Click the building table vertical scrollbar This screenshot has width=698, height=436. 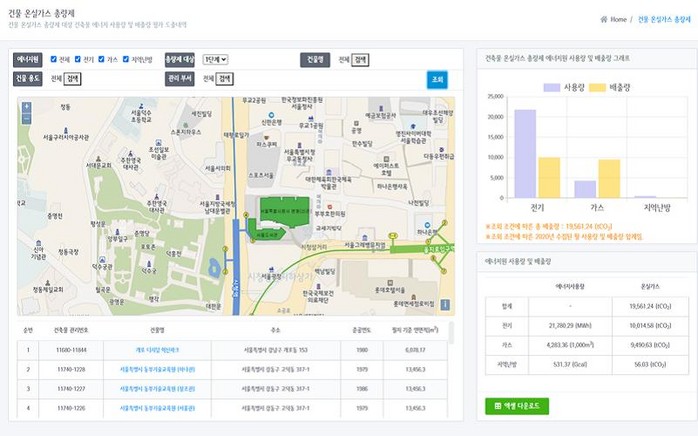[451, 333]
